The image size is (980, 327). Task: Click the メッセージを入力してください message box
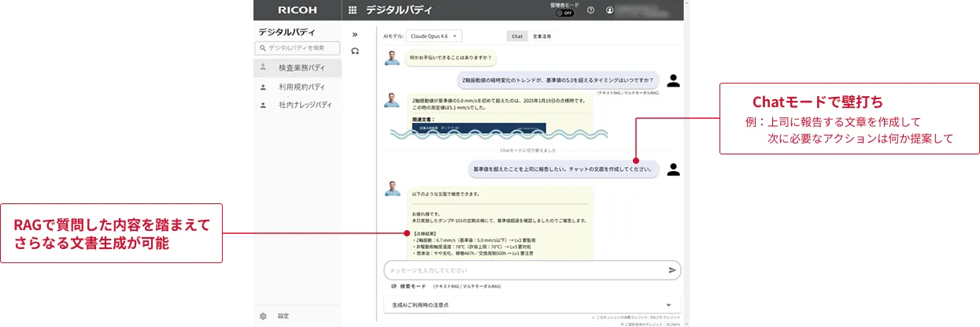(532, 270)
